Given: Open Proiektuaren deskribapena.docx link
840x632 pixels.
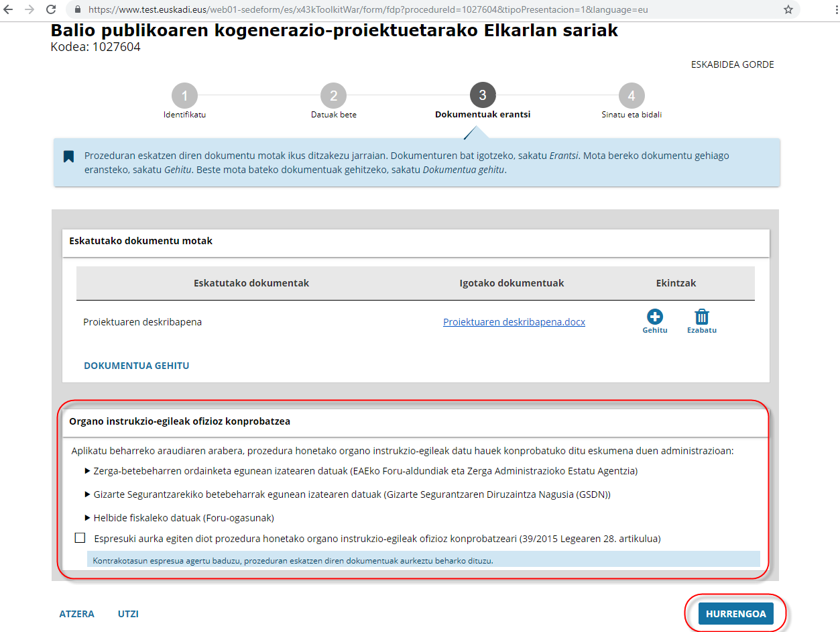Looking at the screenshot, I should pyautogui.click(x=514, y=322).
